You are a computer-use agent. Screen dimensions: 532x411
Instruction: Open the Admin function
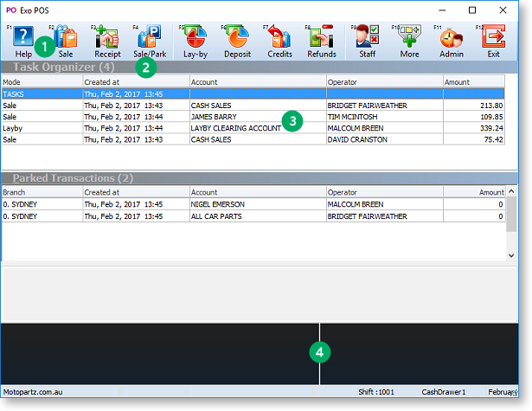(452, 40)
